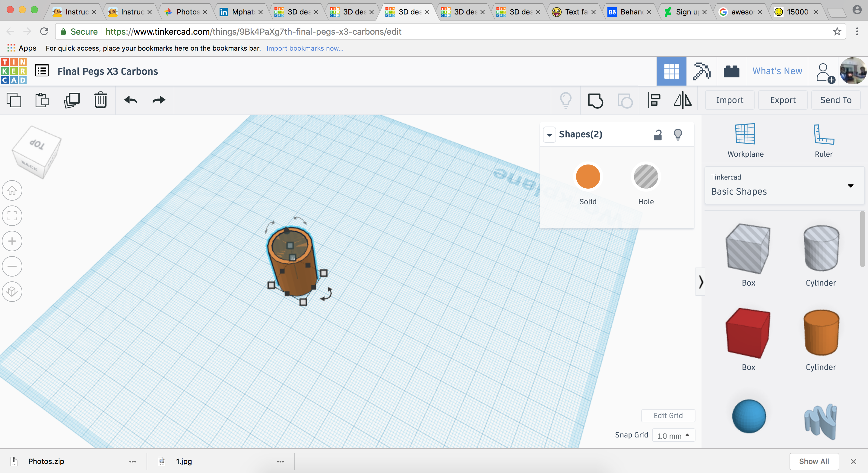Click the Undo arrow

pos(130,100)
